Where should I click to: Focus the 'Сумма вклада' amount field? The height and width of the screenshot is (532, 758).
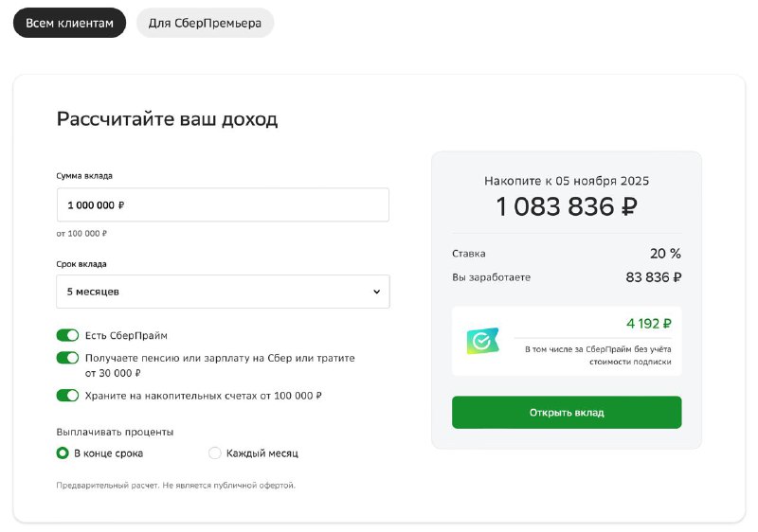[x=223, y=204]
